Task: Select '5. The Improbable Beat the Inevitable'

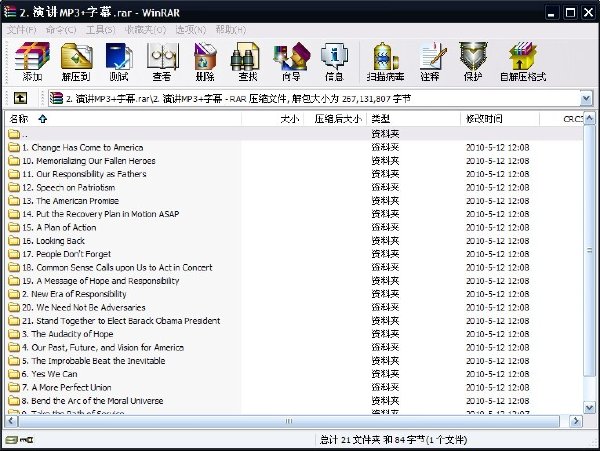Action: click(x=94, y=361)
